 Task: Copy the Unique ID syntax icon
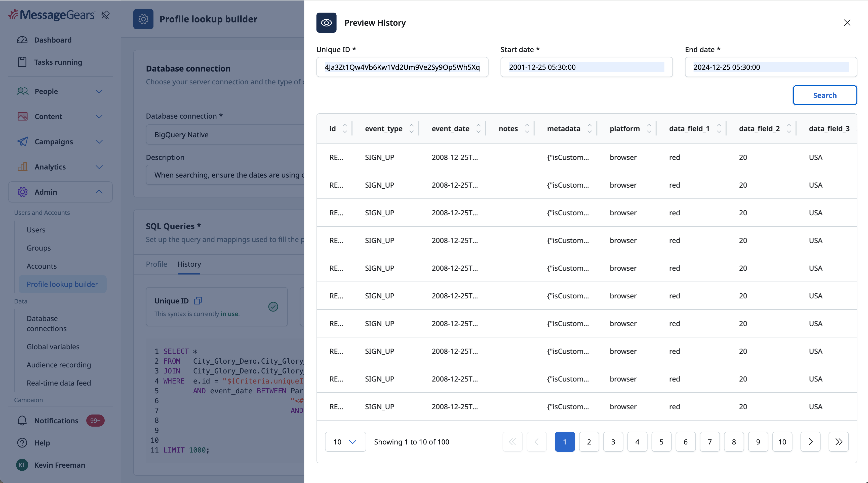click(x=198, y=300)
